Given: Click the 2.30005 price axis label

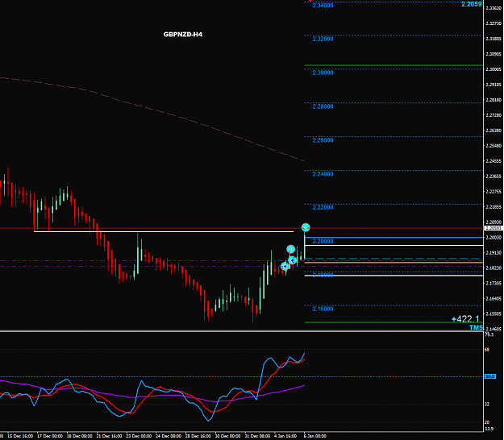Looking at the screenshot, I should (494, 69).
